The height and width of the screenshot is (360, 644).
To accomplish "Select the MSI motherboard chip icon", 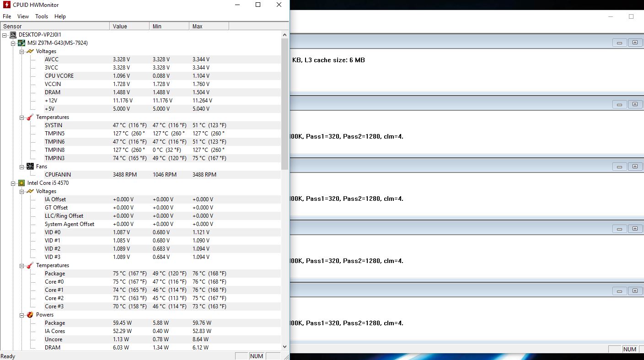I will tap(21, 43).
